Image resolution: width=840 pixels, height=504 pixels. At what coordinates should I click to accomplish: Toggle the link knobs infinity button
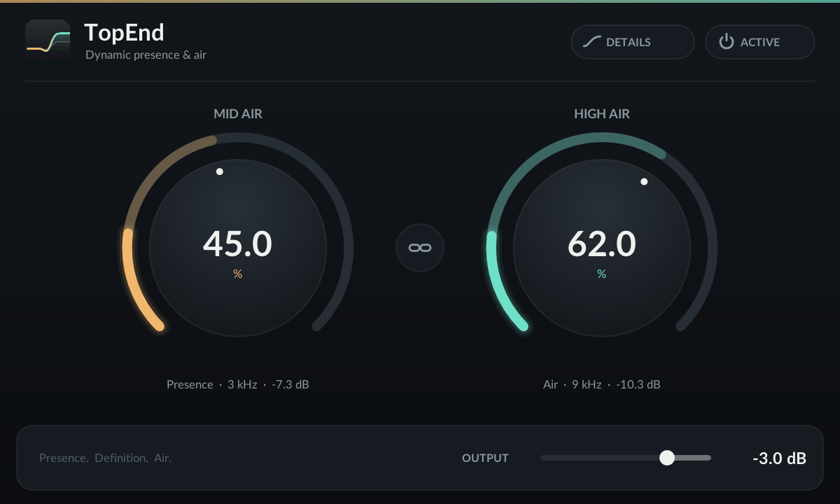[x=420, y=248]
